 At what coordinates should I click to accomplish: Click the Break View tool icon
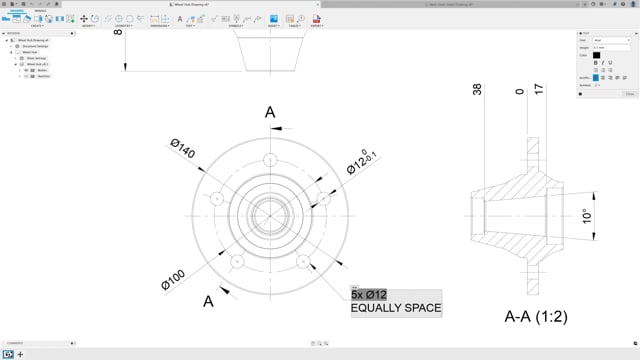pos(60,19)
